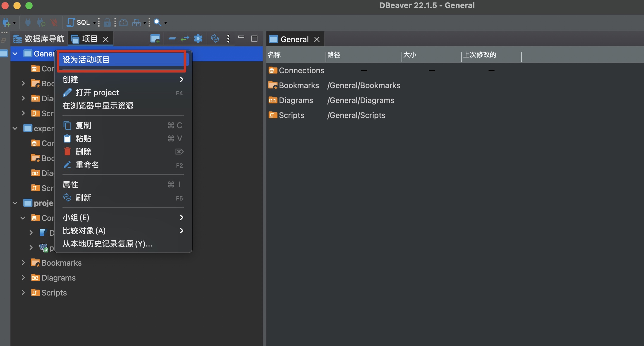This screenshot has width=644, height=346.
Task: Choose 刷新 from the context menu
Action: [x=123, y=198]
